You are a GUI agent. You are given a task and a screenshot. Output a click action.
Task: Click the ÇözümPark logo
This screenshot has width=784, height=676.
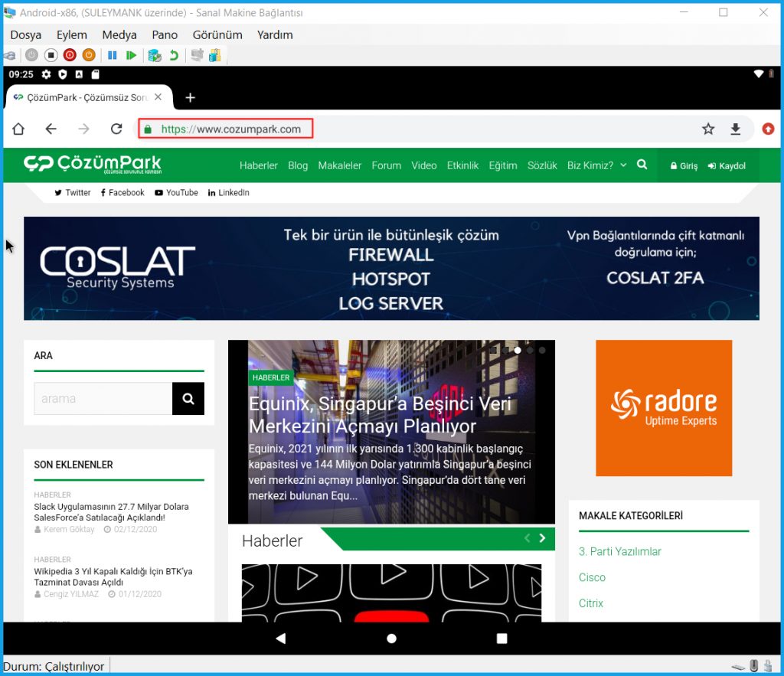click(x=93, y=164)
